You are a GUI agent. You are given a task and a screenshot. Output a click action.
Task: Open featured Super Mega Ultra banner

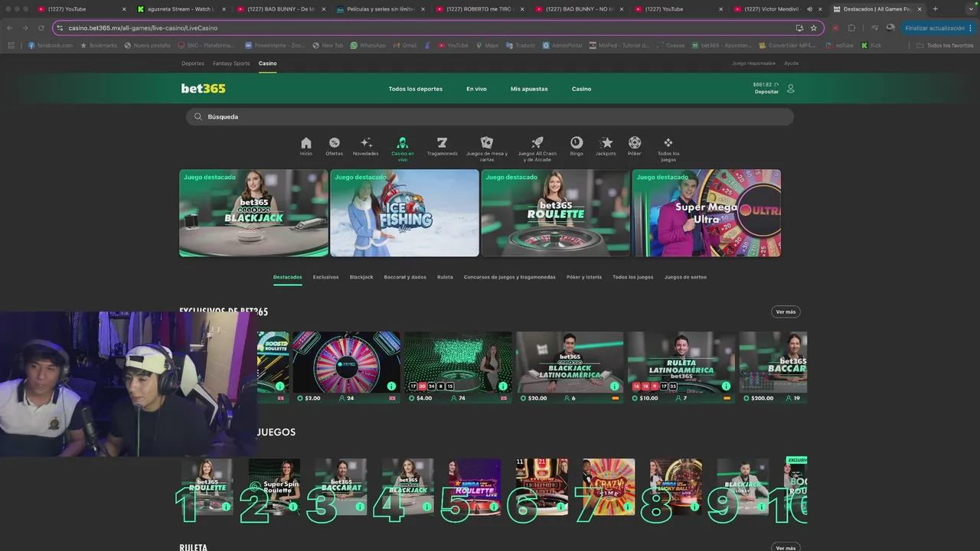pos(707,213)
